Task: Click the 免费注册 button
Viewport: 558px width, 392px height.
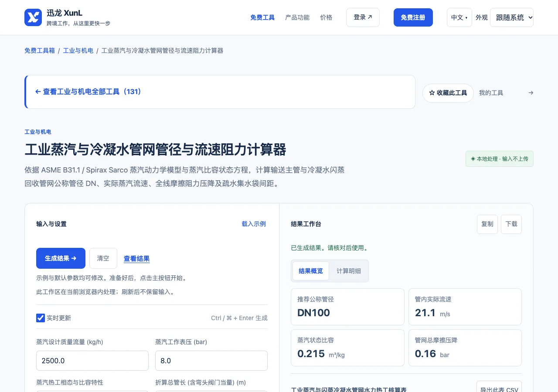Action: click(413, 17)
